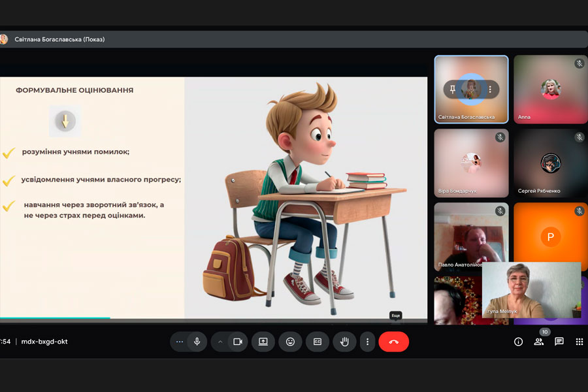This screenshot has height=392, width=588.
Task: Leave the call with red hang-up button
Action: click(394, 342)
